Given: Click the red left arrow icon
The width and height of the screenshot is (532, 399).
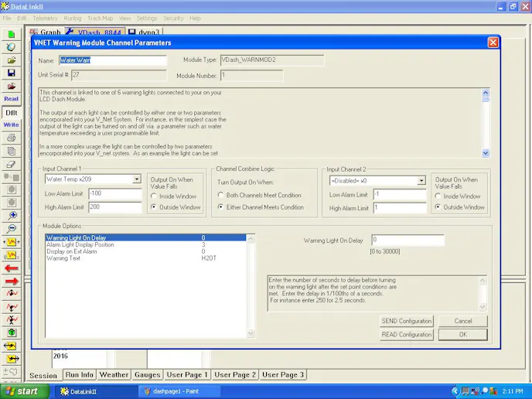Looking at the screenshot, I should (x=12, y=268).
